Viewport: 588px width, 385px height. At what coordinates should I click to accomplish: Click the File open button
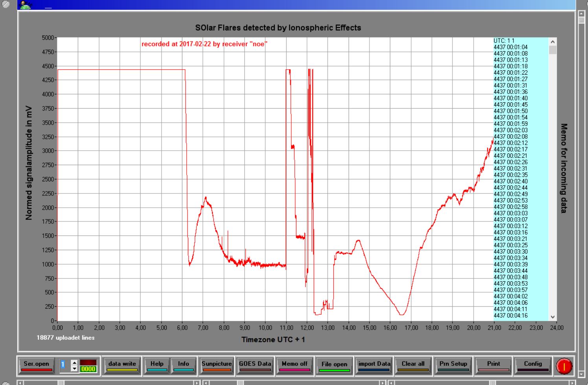334,365
